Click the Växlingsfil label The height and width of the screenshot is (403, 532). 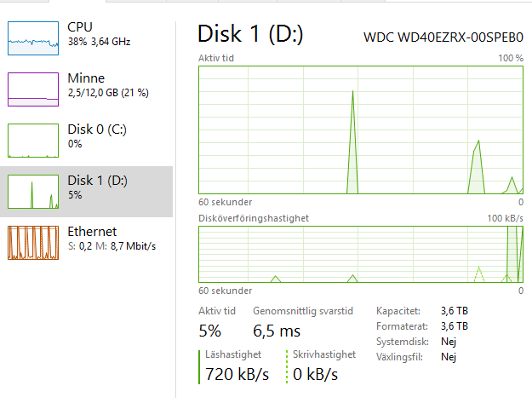coord(399,357)
